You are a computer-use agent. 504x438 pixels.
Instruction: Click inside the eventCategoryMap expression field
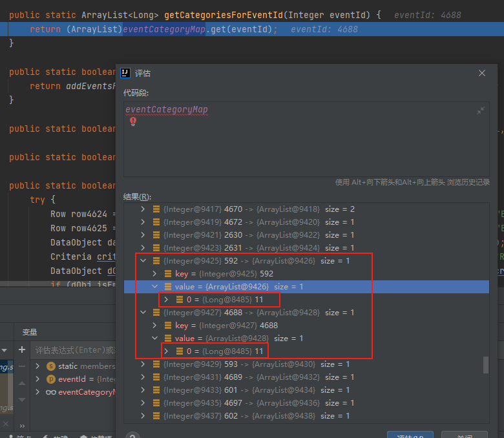(x=306, y=139)
